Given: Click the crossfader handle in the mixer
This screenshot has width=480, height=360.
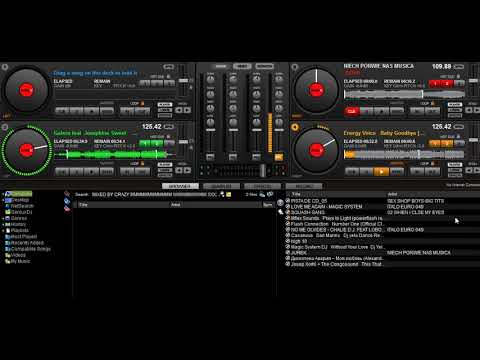Looking at the screenshot, I should pos(263,170).
